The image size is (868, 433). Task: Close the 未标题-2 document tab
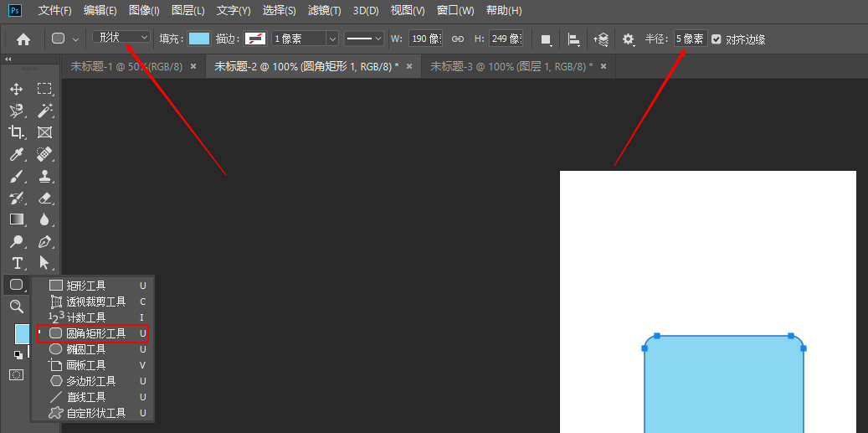pyautogui.click(x=409, y=66)
